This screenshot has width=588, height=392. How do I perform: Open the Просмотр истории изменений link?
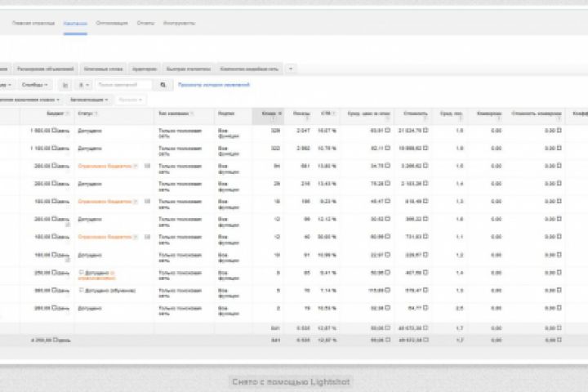tap(214, 85)
